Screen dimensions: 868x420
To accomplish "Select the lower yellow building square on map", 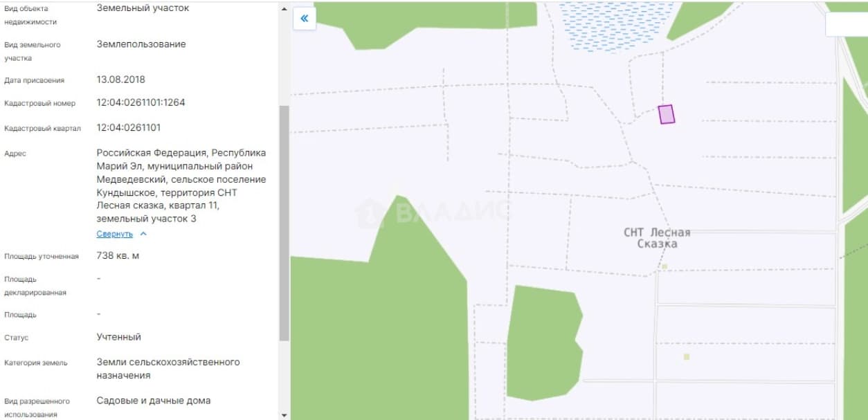I will coord(687,357).
